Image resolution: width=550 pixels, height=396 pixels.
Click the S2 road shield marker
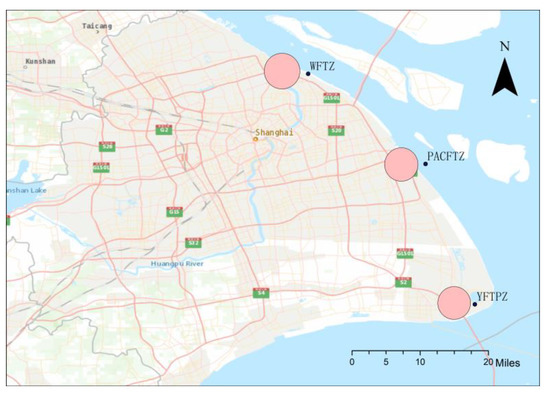point(403,282)
